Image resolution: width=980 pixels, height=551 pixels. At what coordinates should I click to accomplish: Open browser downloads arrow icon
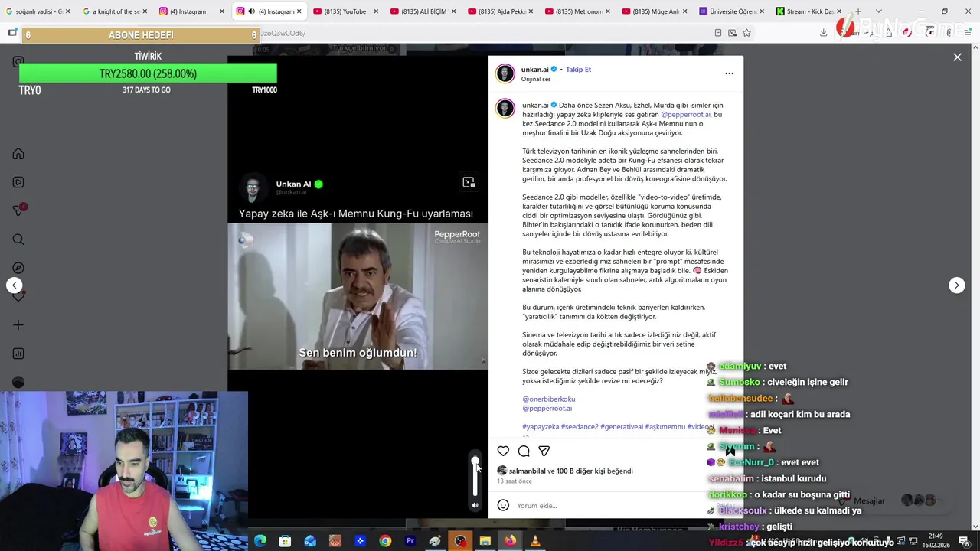tap(823, 33)
